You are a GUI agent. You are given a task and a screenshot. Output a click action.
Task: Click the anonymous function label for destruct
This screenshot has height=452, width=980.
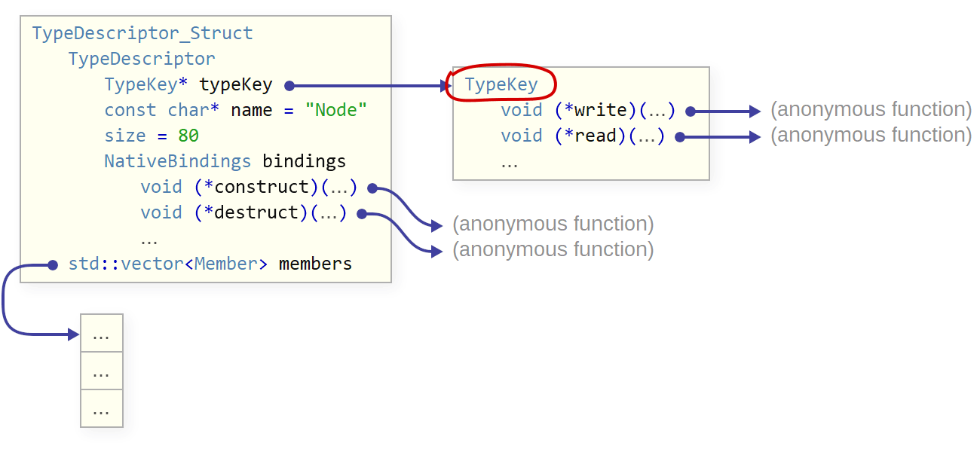[553, 250]
